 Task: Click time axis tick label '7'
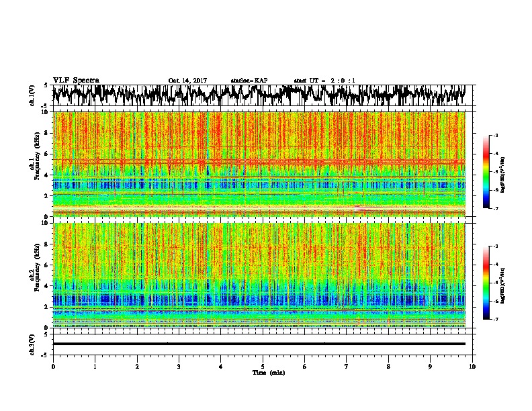pyautogui.click(x=347, y=367)
